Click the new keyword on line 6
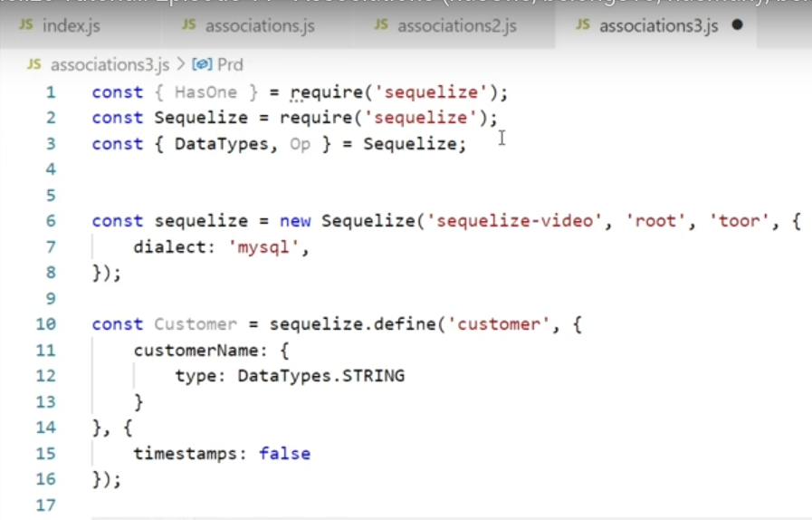 pyautogui.click(x=295, y=221)
